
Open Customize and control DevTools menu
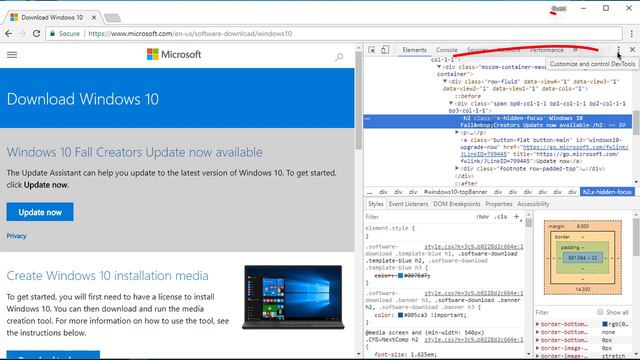pyautogui.click(x=619, y=50)
